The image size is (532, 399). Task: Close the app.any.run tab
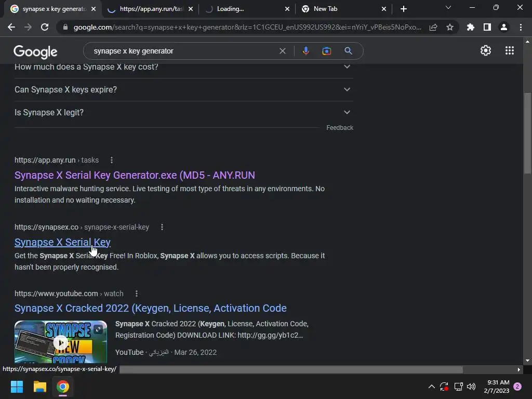191,9
